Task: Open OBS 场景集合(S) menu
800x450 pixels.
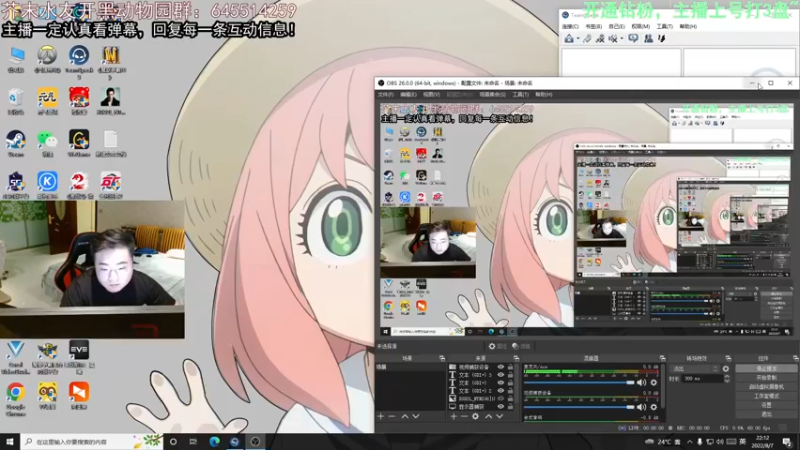Action: (x=492, y=94)
